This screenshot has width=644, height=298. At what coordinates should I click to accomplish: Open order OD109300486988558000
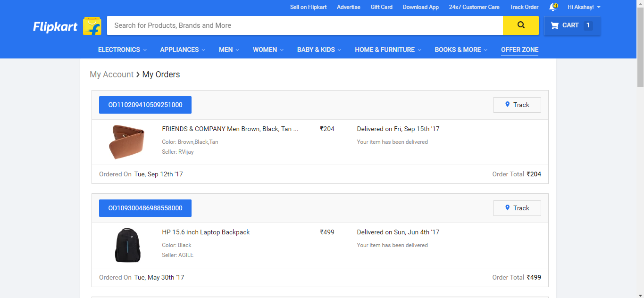click(145, 208)
